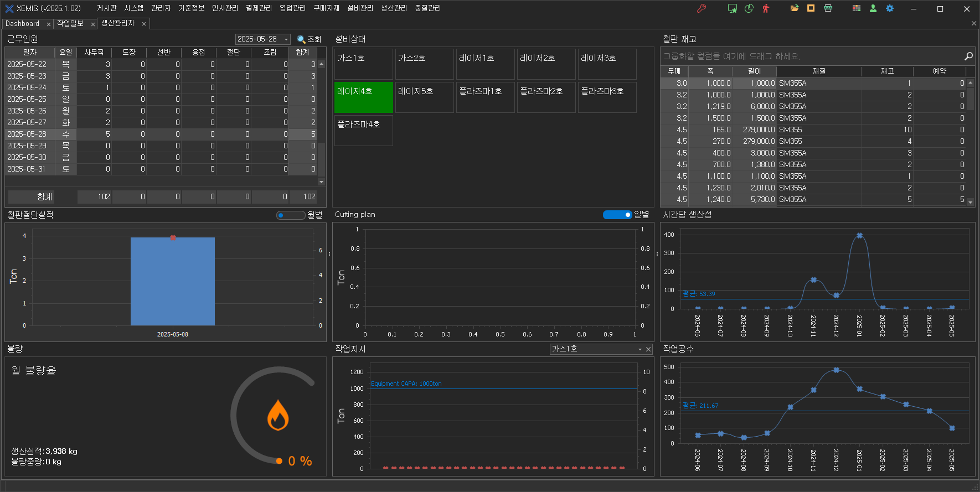Click the red walking person icon

click(x=766, y=8)
